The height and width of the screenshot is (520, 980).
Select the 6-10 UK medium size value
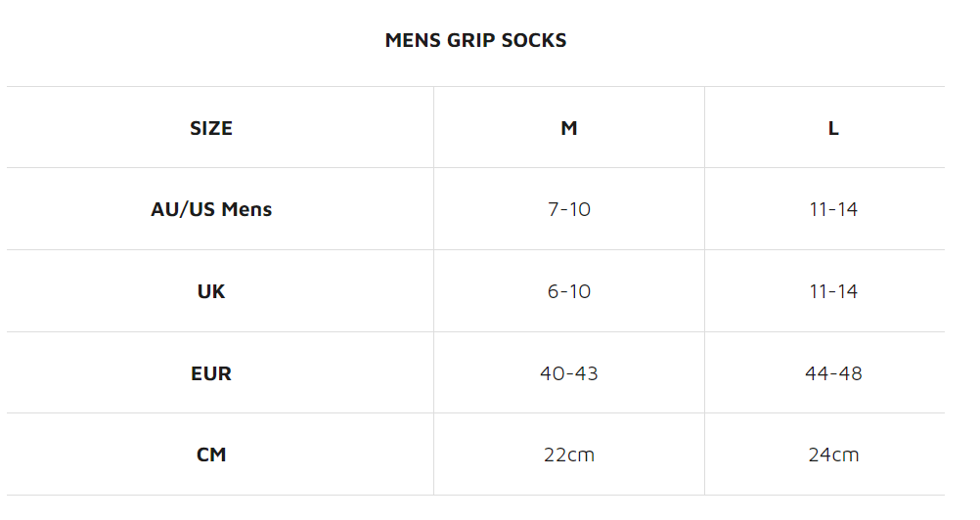(569, 291)
